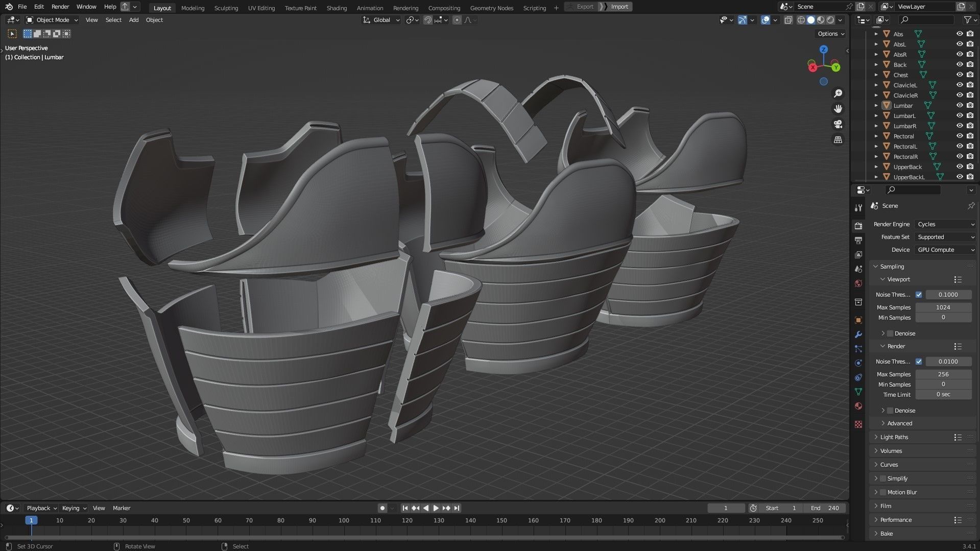Open the Object properties orange square tab

858,320
